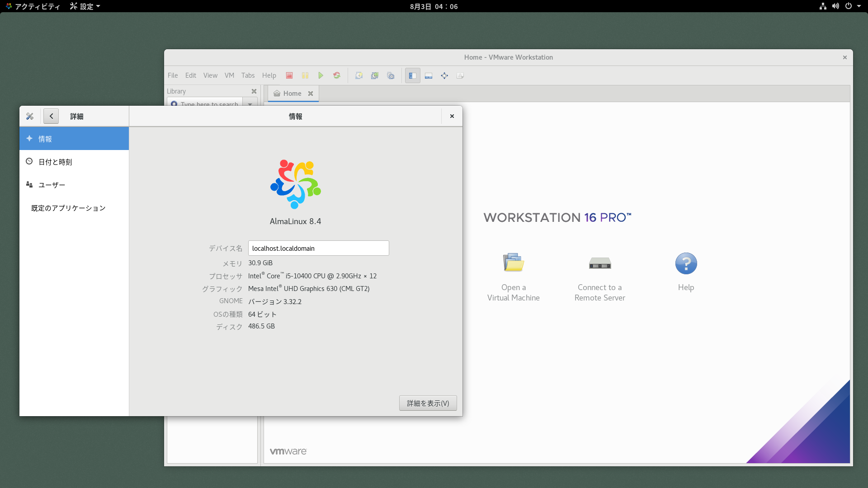The width and height of the screenshot is (868, 488).
Task: Open the Tabs menu in VMware Workstation
Action: (248, 75)
